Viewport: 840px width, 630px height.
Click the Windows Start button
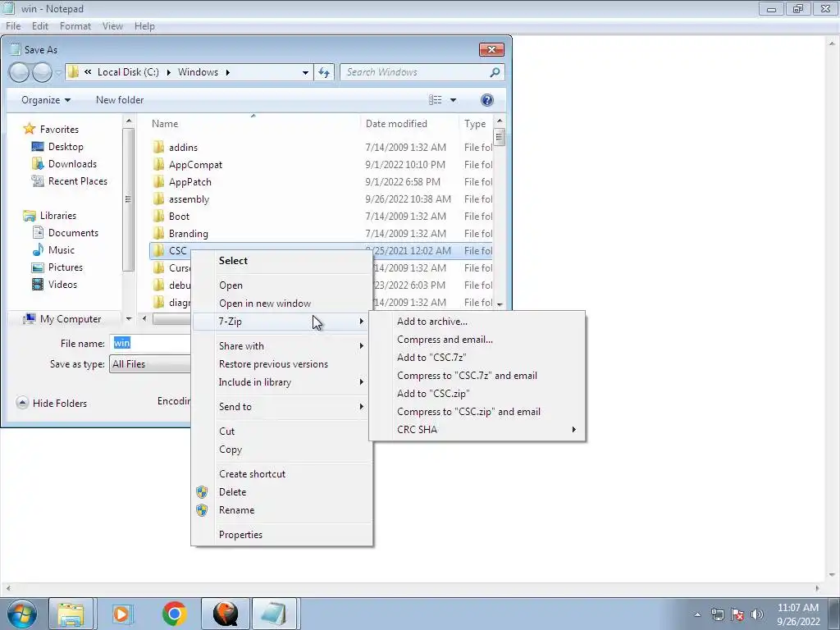[21, 614]
